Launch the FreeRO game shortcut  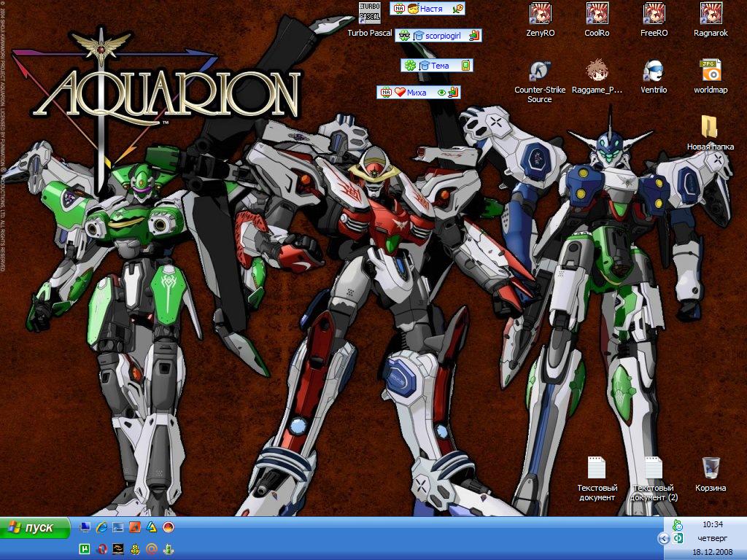[x=654, y=20]
